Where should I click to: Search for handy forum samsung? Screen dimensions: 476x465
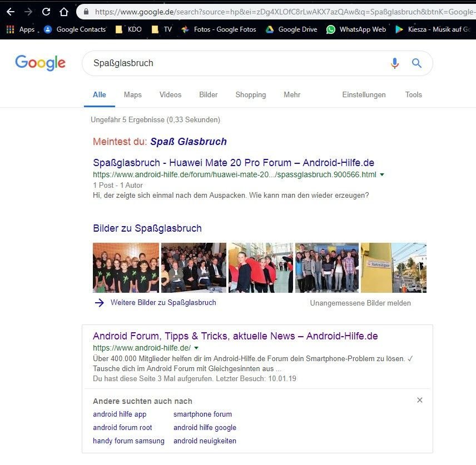point(128,441)
